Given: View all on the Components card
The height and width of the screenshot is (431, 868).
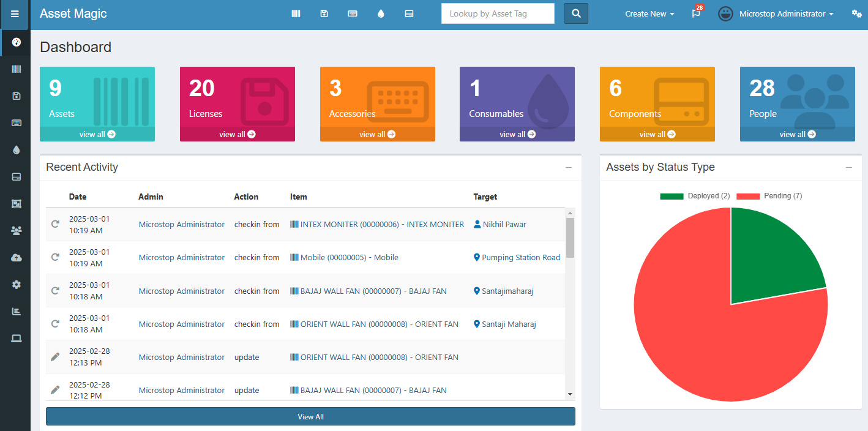Looking at the screenshot, I should [x=657, y=134].
